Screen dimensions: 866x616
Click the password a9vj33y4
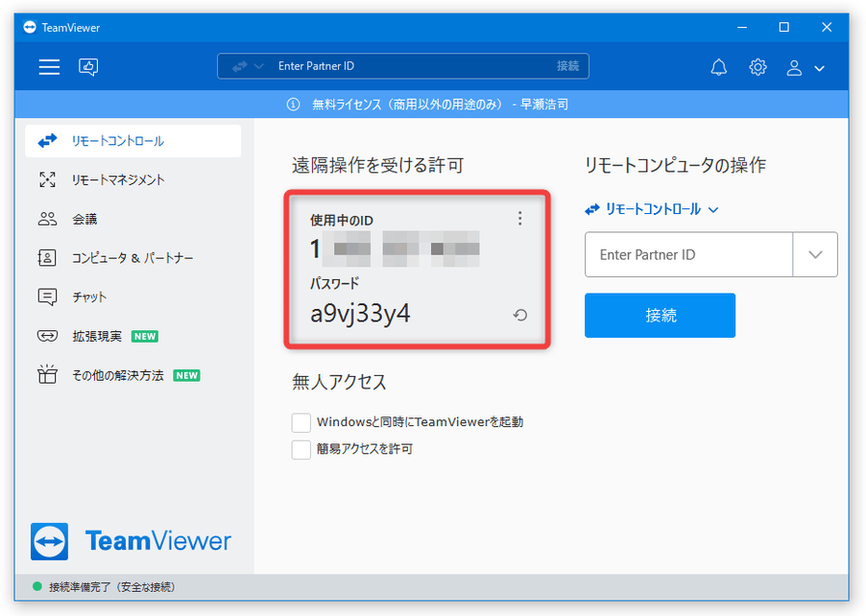360,314
